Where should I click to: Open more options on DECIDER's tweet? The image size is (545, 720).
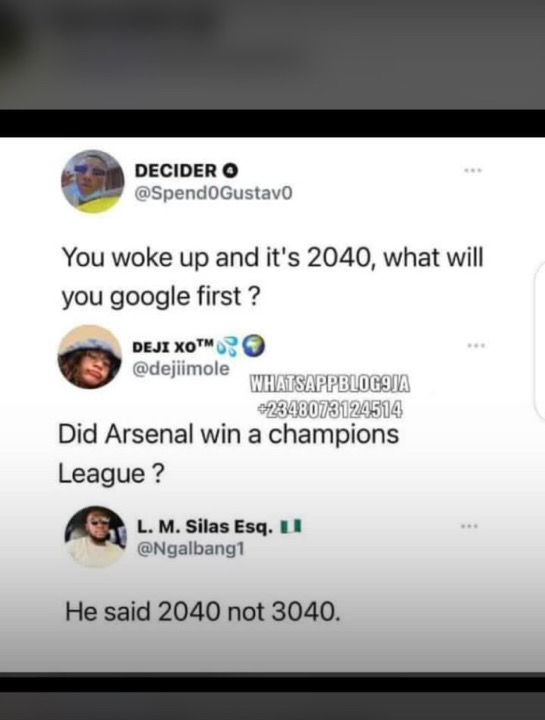coord(472,171)
